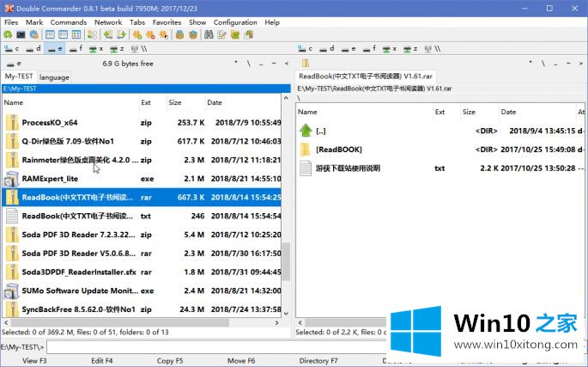This screenshot has width=588, height=367.
Task: Click the select group (green plus) toolbar icon
Action: tap(137, 35)
